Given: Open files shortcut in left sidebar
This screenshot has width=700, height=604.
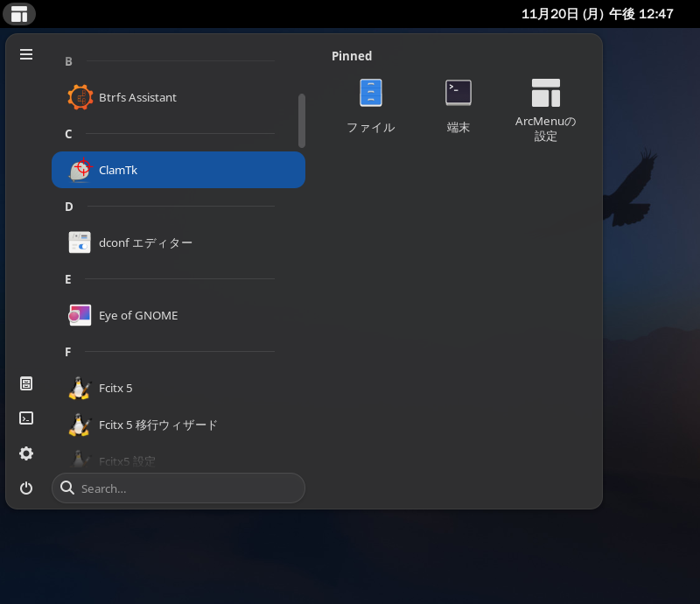Looking at the screenshot, I should tap(26, 383).
